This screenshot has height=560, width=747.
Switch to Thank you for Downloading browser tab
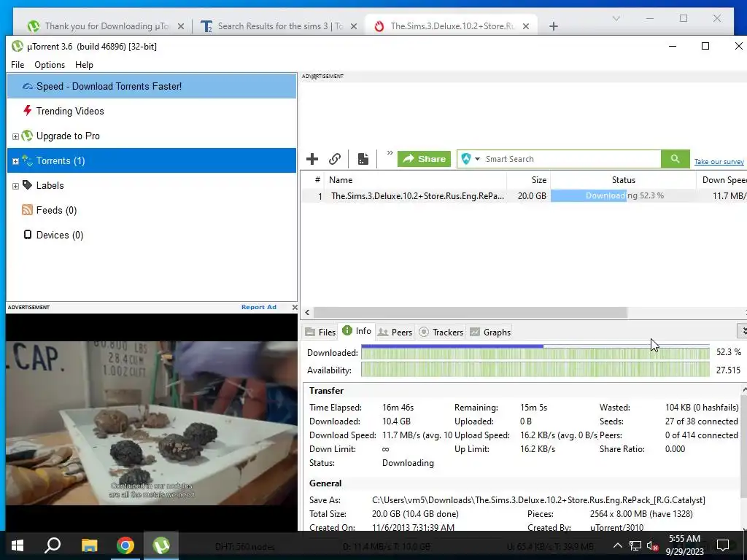107,26
